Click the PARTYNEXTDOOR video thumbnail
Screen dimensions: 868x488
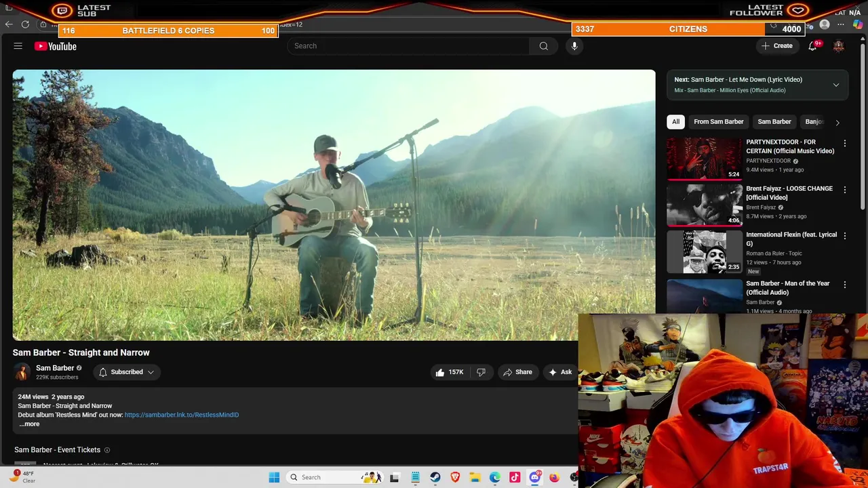pos(705,159)
